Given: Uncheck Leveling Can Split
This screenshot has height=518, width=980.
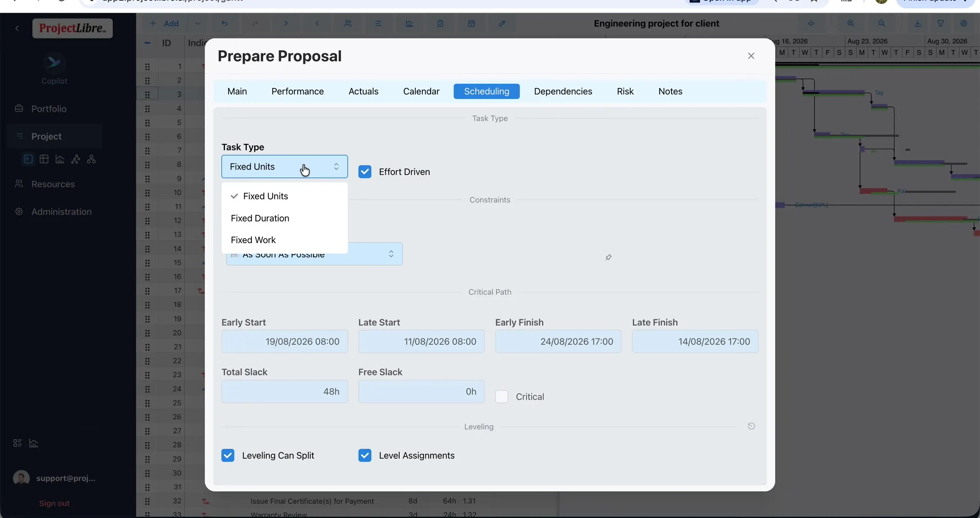Looking at the screenshot, I should (228, 456).
